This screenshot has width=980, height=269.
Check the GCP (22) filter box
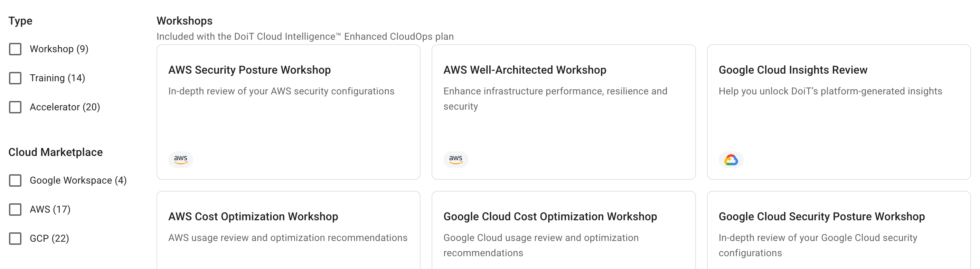15,239
